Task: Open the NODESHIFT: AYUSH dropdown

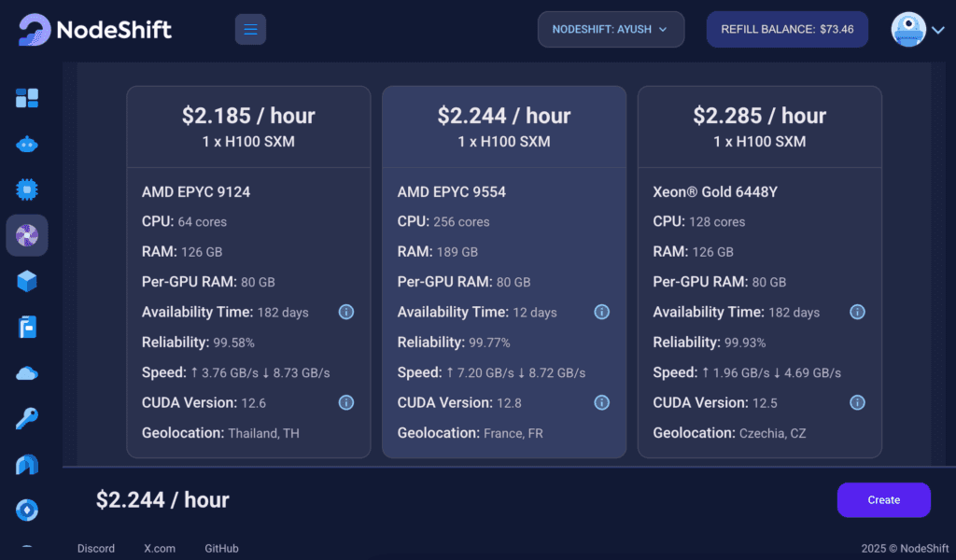Action: point(611,29)
